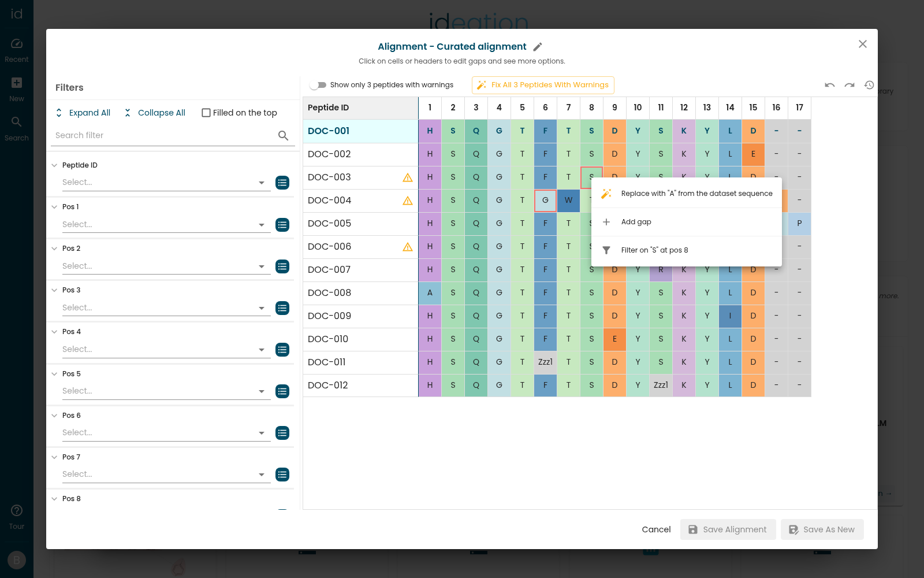Choose Add gap in the context menu
Image resolution: width=924 pixels, height=578 pixels.
(x=687, y=222)
